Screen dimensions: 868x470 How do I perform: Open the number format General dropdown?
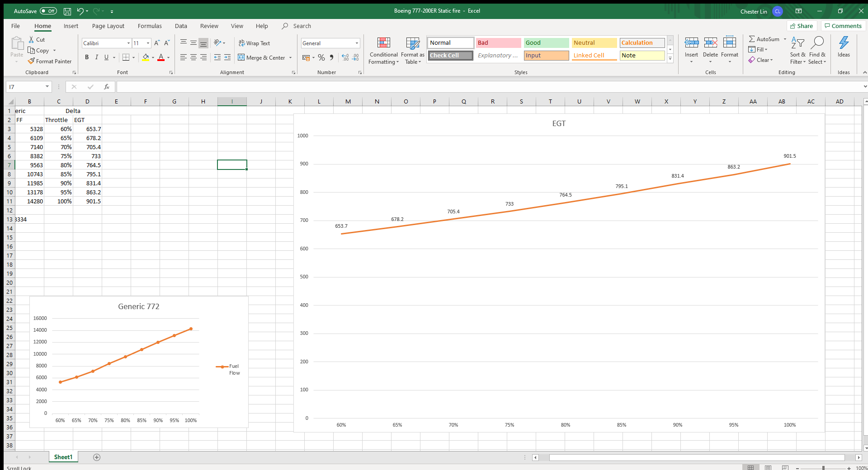pos(357,43)
